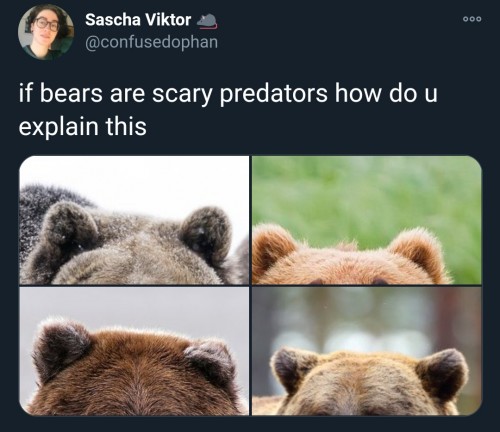
Task: Click left ear in blurred forest photo
Action: [293, 368]
